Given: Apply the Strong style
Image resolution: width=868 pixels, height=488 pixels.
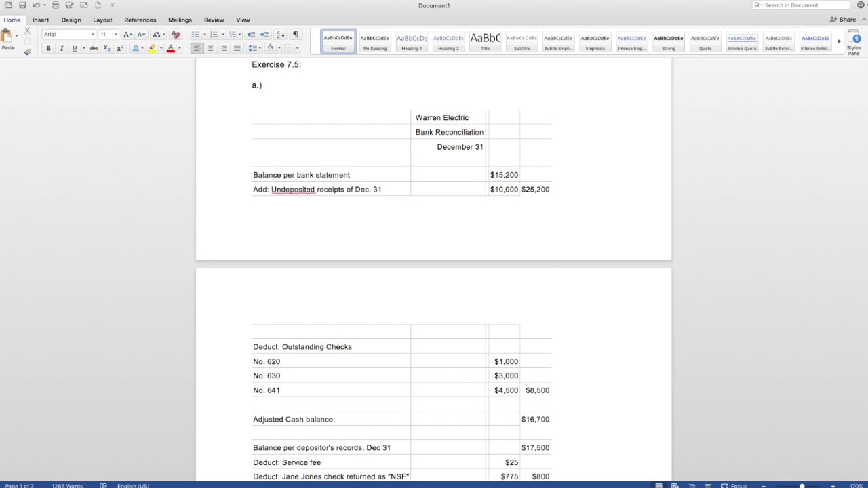Looking at the screenshot, I should point(669,41).
